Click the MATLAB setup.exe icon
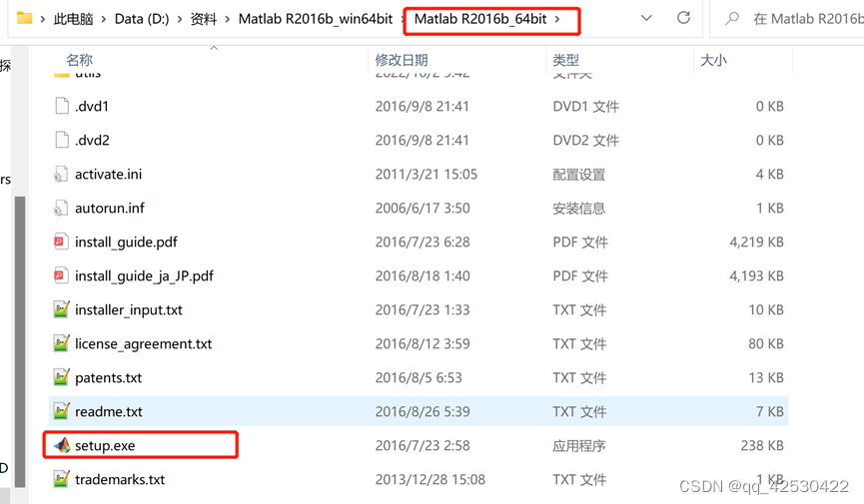This screenshot has width=864, height=504. 62,445
